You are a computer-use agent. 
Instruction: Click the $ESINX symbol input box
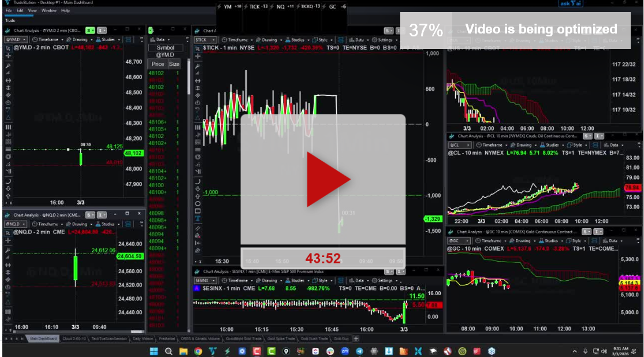pos(206,280)
